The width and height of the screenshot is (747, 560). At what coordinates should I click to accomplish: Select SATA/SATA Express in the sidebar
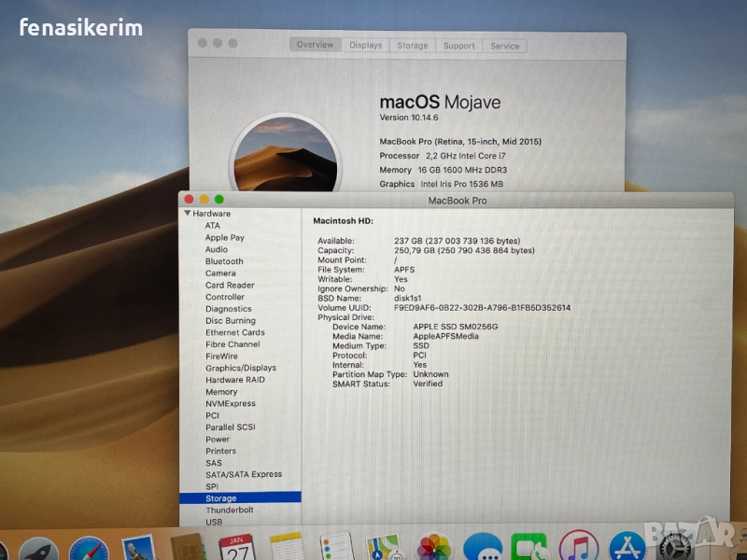point(243,474)
